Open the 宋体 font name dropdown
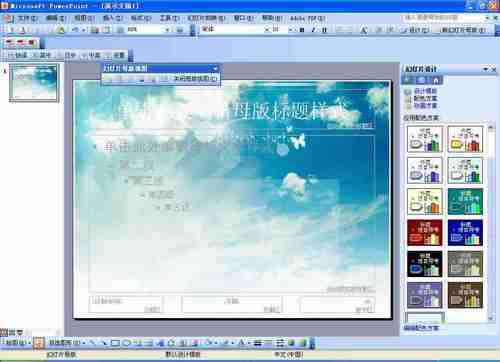This screenshot has width=500, height=362. click(x=266, y=30)
